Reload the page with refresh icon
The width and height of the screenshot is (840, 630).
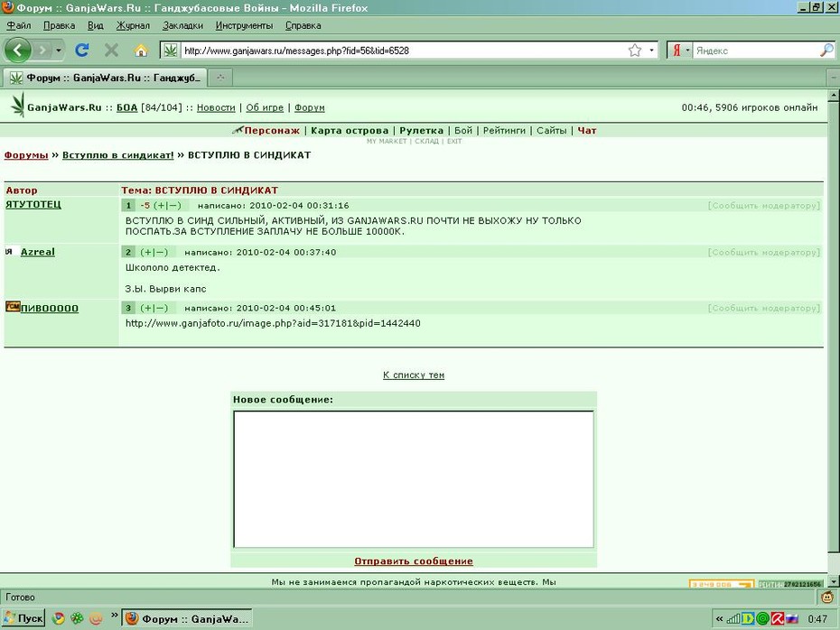[82, 51]
